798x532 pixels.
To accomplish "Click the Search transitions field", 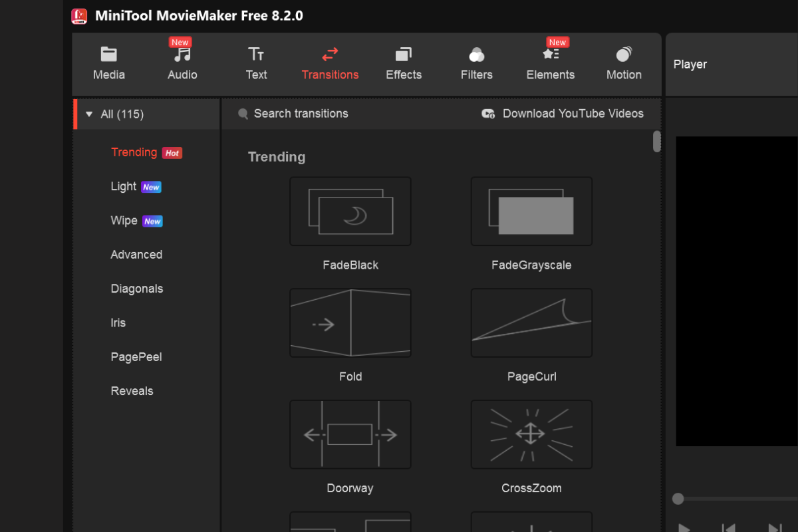I will pyautogui.click(x=301, y=114).
